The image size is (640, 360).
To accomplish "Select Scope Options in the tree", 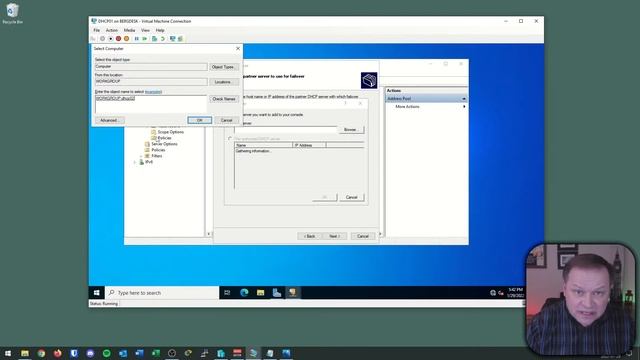I will [x=171, y=132].
